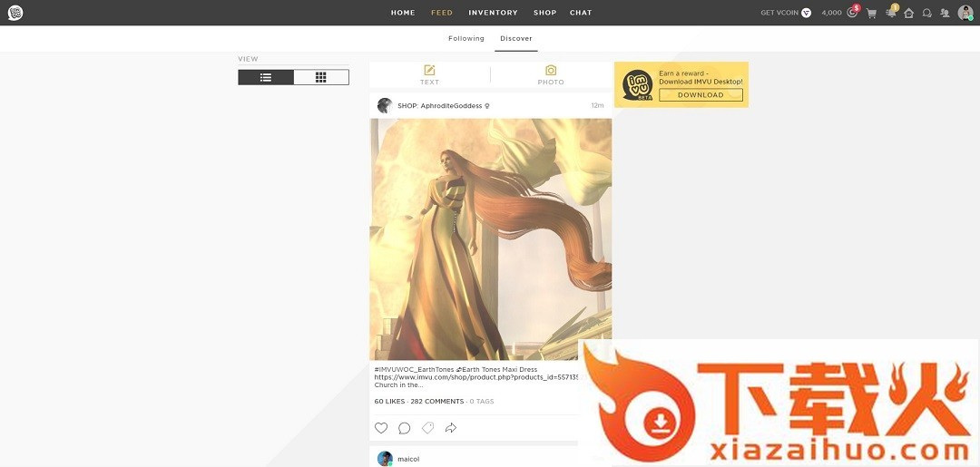Open the profile avatar menu
The width and height of the screenshot is (980, 467).
[x=965, y=13]
